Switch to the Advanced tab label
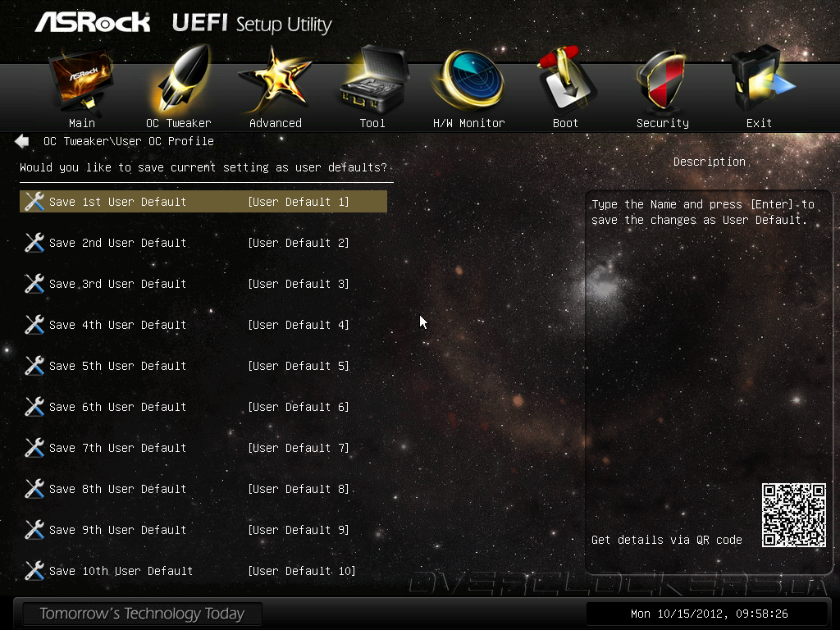 [x=276, y=123]
